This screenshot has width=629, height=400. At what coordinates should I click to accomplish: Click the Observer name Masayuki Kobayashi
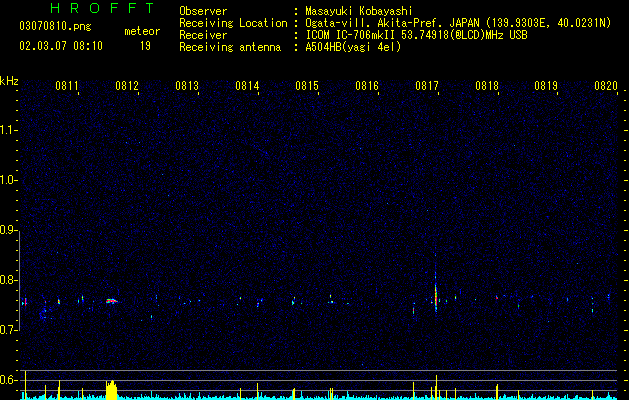pos(359,11)
